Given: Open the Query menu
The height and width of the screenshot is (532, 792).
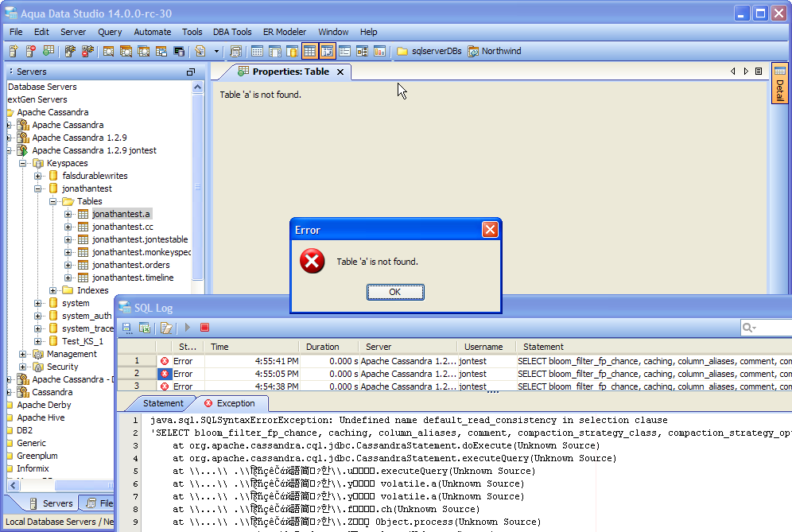Looking at the screenshot, I should (x=110, y=32).
